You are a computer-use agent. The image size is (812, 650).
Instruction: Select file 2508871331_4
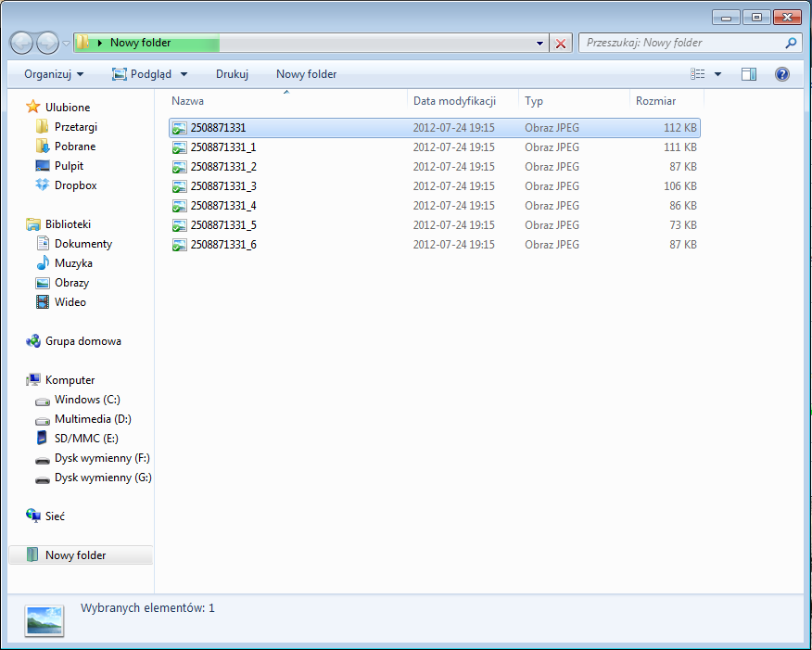[435, 206]
